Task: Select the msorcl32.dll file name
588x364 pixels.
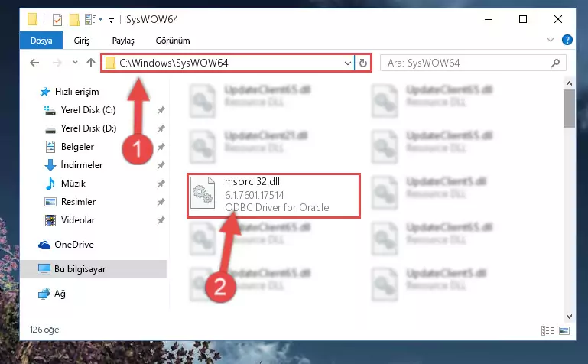Action: tap(252, 181)
